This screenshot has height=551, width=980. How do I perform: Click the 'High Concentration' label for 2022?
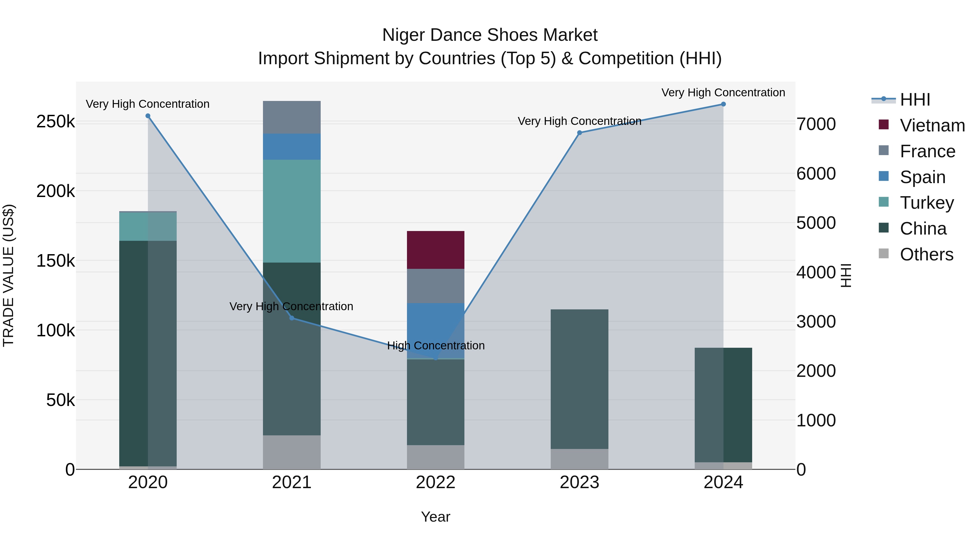tap(436, 346)
